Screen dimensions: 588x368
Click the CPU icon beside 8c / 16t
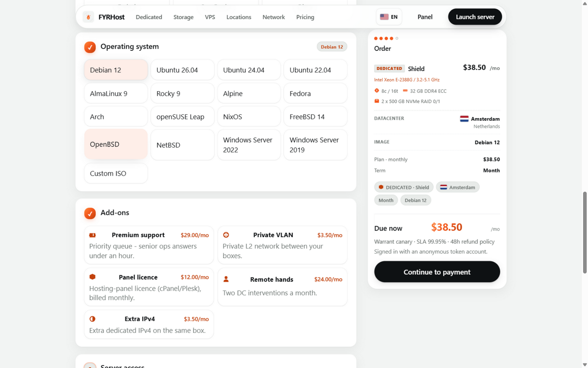click(376, 91)
